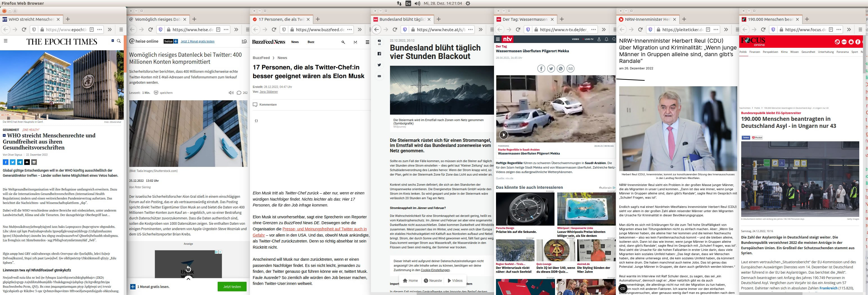
Task: Open 'Presse- und Meinungsfreiheit auf Twitter' link
Action: (x=310, y=232)
